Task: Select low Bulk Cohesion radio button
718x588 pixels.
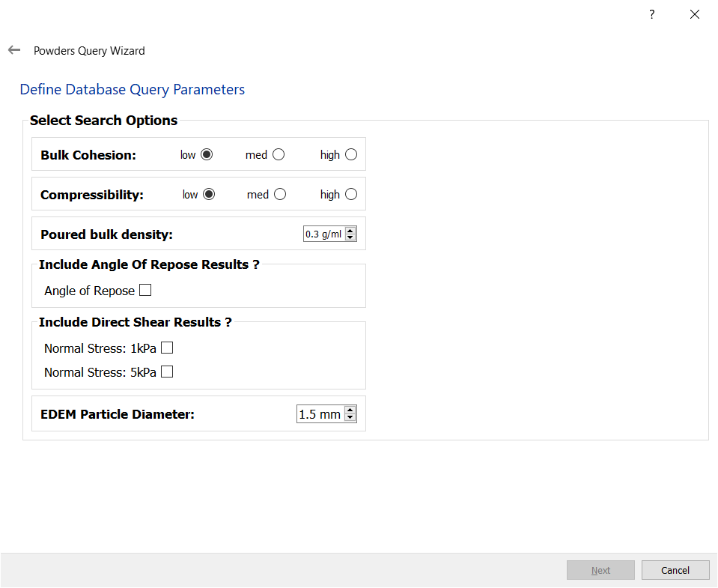Action: click(x=207, y=154)
